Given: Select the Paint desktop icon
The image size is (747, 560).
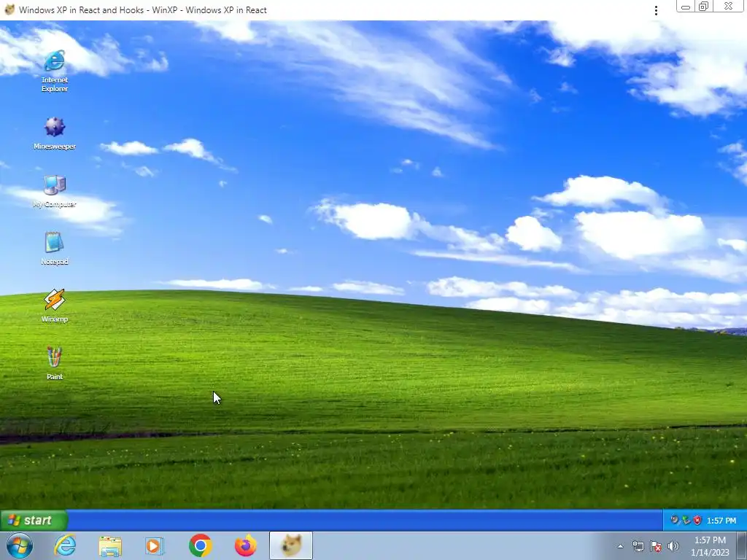Looking at the screenshot, I should coord(54,363).
